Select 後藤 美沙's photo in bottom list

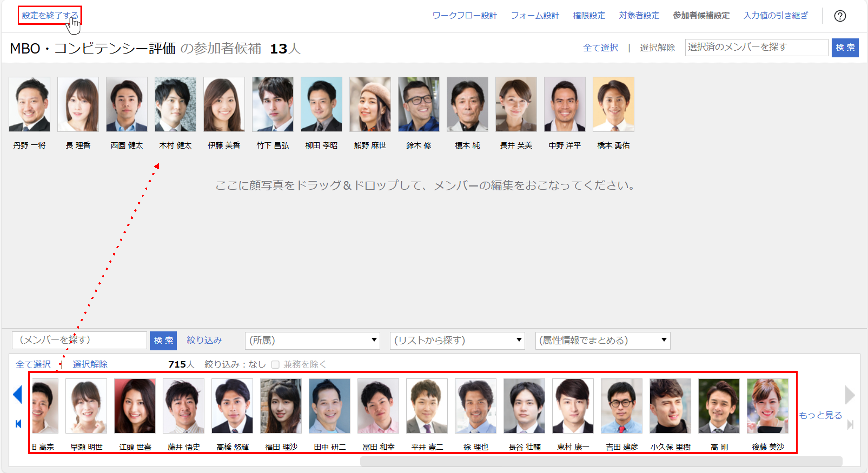pyautogui.click(x=767, y=406)
